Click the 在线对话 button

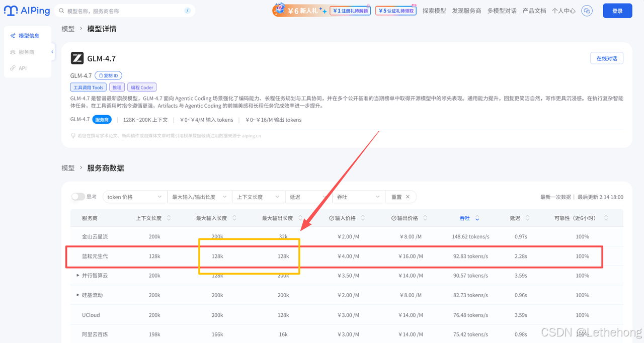coord(607,58)
